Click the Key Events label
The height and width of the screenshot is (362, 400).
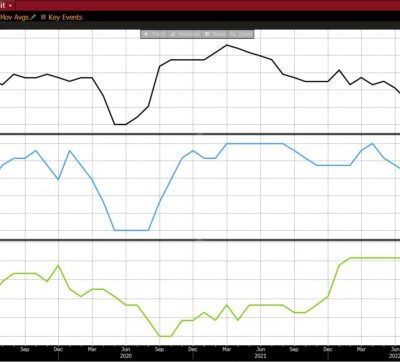point(65,17)
